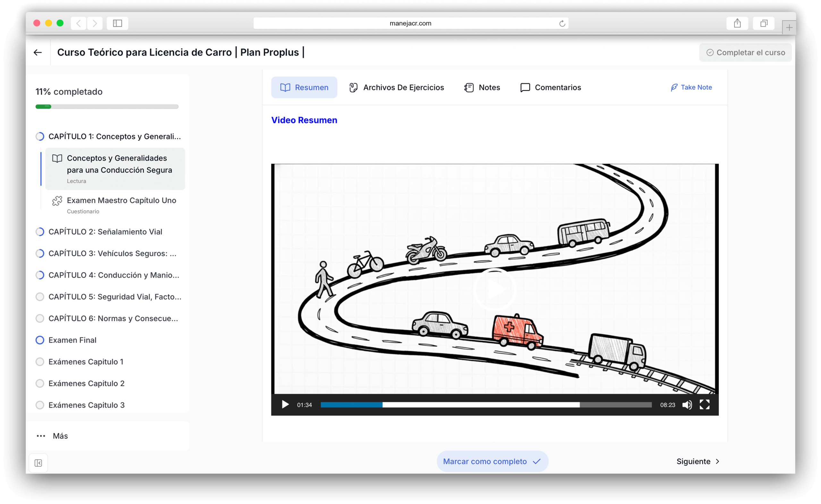Image resolution: width=821 pixels, height=504 pixels.
Task: Switch to the Archivos De Ejercicios tab
Action: tap(396, 87)
